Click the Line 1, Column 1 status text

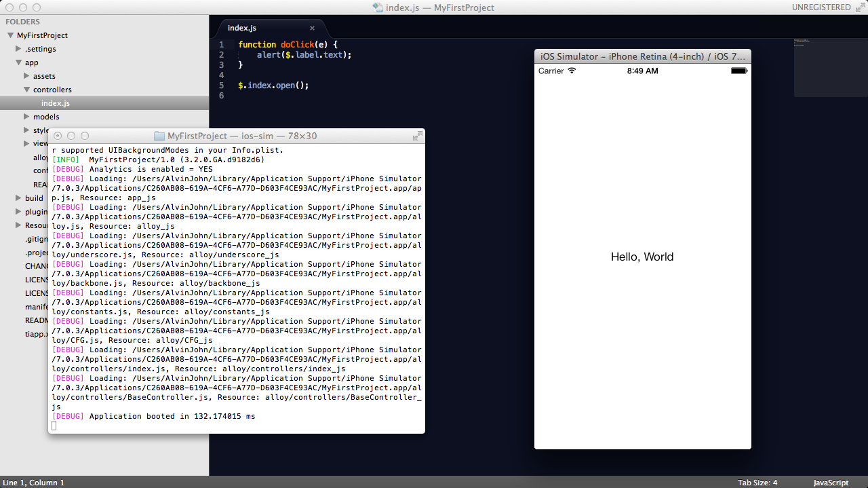tap(34, 483)
